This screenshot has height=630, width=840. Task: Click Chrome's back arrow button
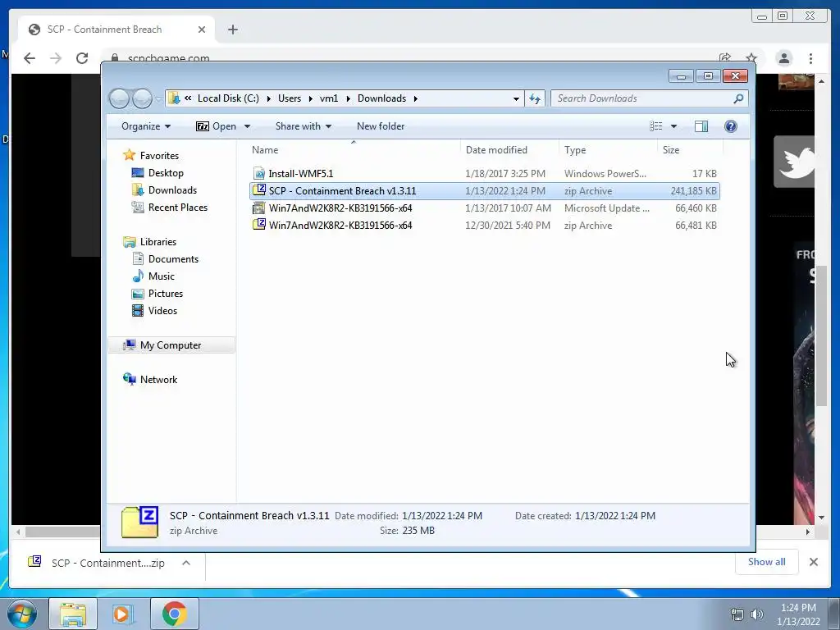point(30,58)
